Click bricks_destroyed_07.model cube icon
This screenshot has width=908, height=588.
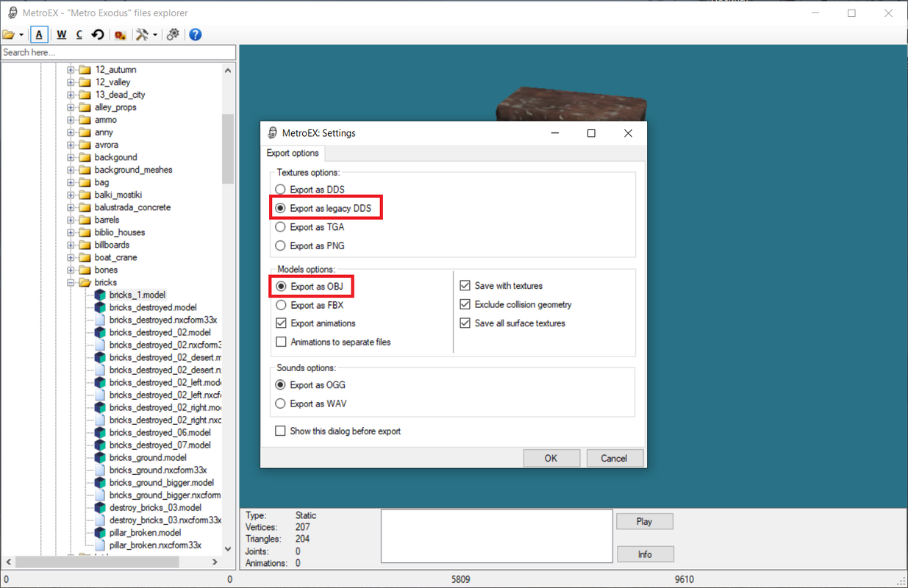(x=100, y=445)
